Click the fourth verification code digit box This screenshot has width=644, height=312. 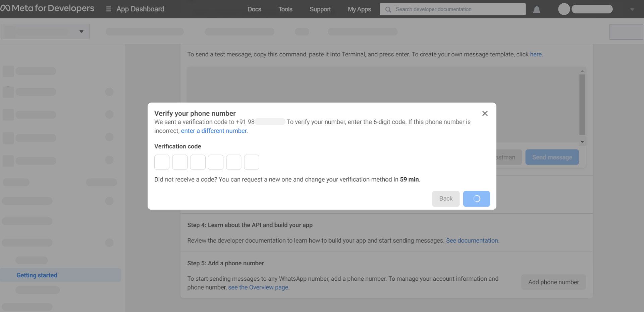click(x=216, y=162)
